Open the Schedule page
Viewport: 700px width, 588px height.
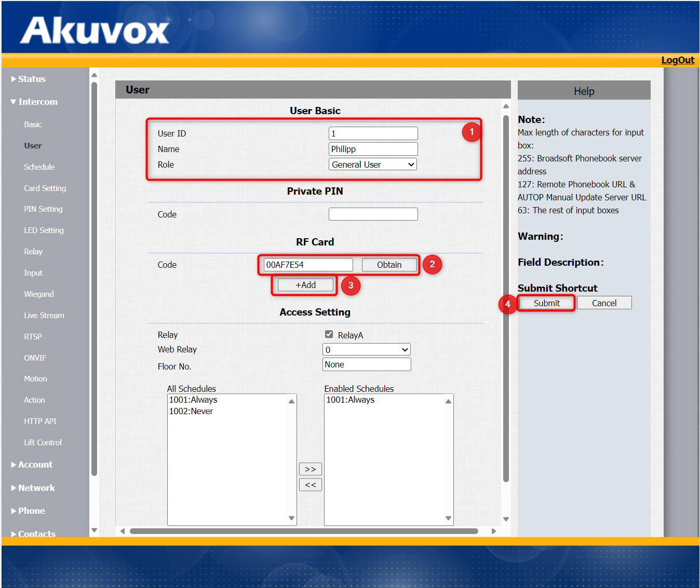(39, 167)
